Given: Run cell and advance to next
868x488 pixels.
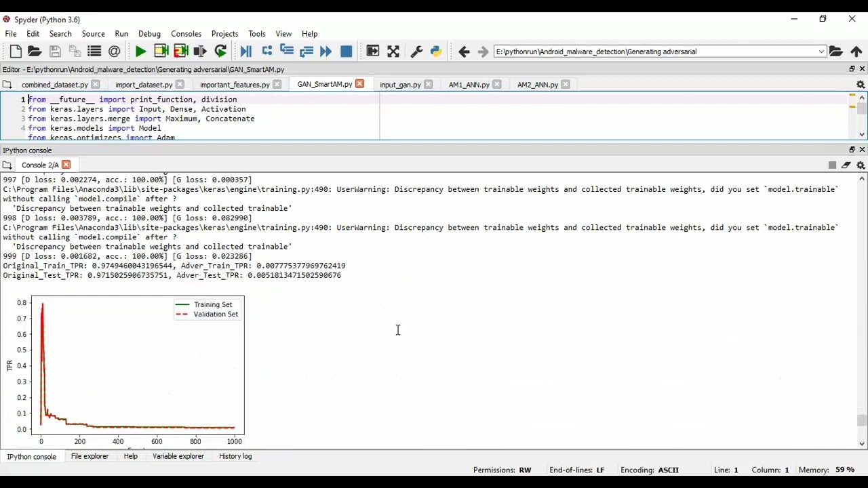Looking at the screenshot, I should point(180,52).
